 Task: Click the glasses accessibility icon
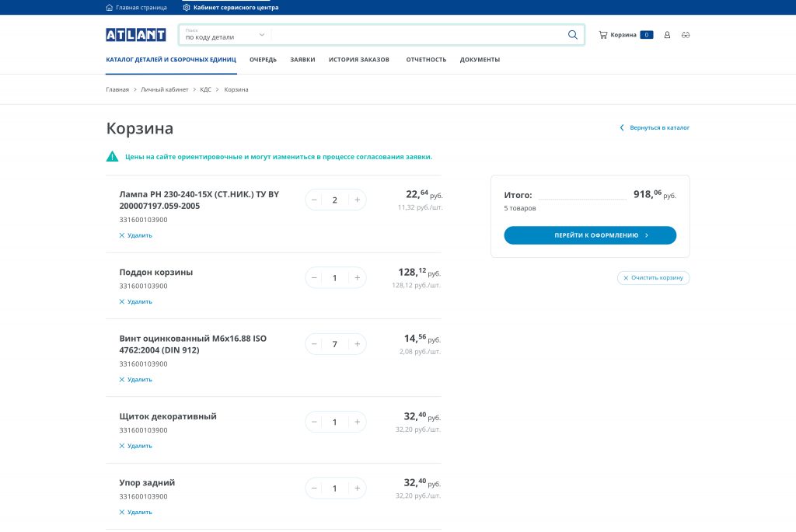[x=685, y=35]
